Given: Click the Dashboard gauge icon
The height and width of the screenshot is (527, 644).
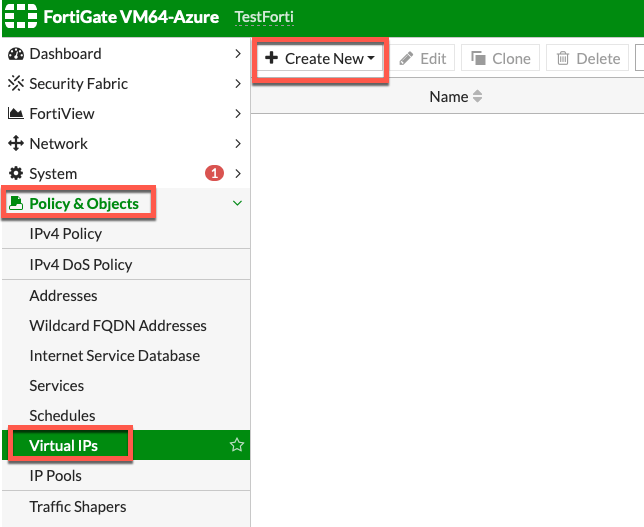Looking at the screenshot, I should tap(16, 54).
